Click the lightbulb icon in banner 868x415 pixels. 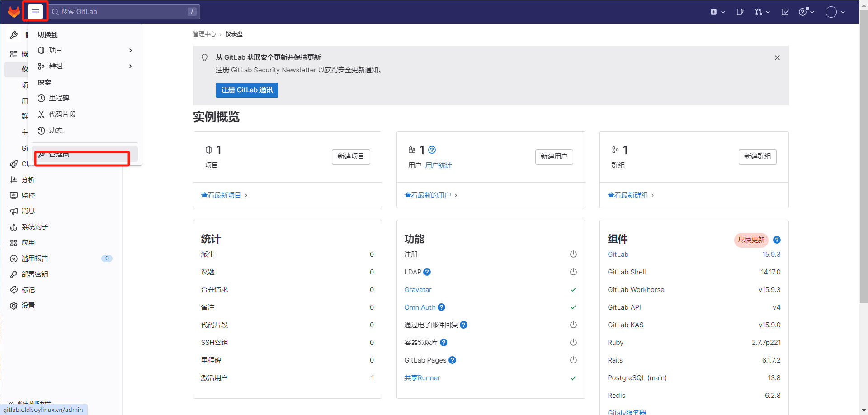click(205, 57)
